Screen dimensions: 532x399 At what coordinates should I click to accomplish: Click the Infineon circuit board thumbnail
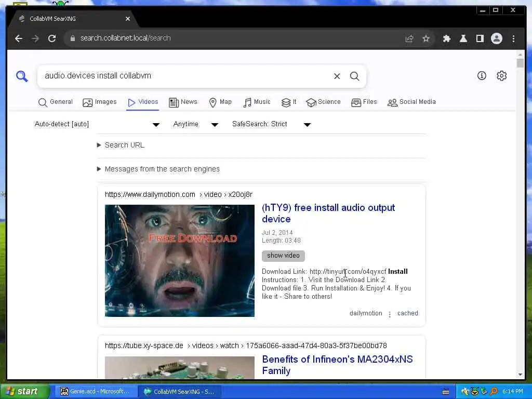click(179, 367)
